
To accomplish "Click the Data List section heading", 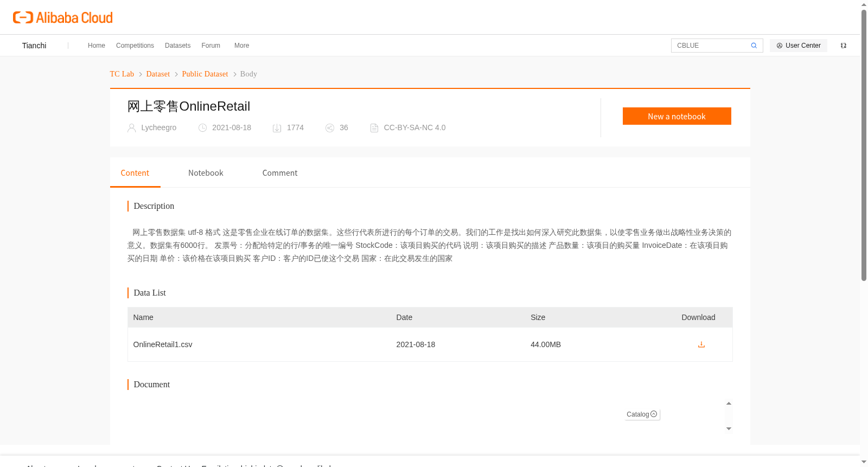I will click(x=150, y=293).
